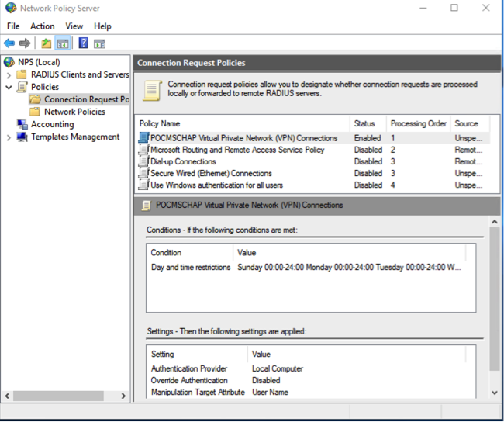This screenshot has height=422, width=504.
Task: Sort by Source column header
Action: 470,123
